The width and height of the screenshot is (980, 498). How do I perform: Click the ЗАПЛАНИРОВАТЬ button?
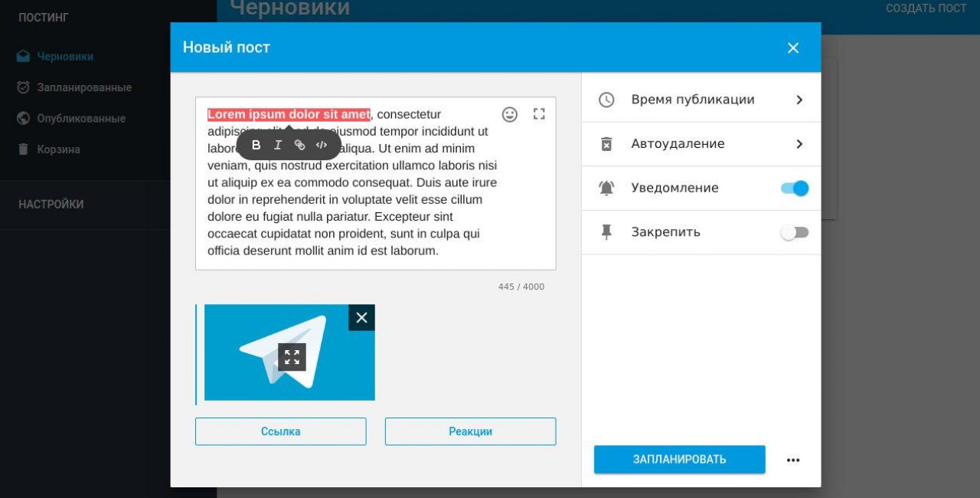tap(680, 460)
